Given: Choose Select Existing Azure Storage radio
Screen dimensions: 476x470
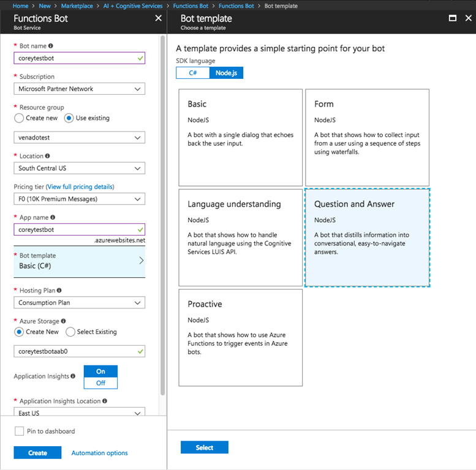Looking at the screenshot, I should click(70, 332).
